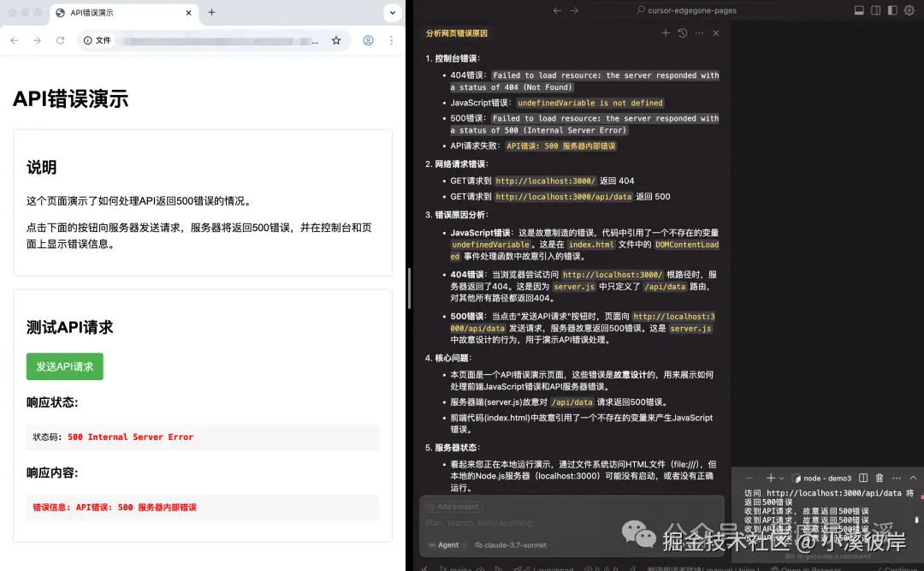Open the browser profile avatar icon
Screen dimensions: 924x571
pos(368,39)
